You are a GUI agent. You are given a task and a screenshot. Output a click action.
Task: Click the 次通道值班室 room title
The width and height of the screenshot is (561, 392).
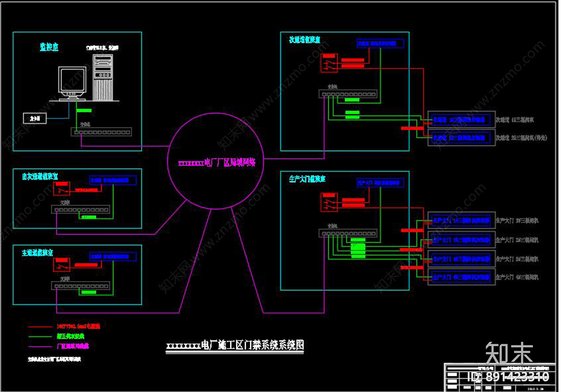click(x=305, y=40)
